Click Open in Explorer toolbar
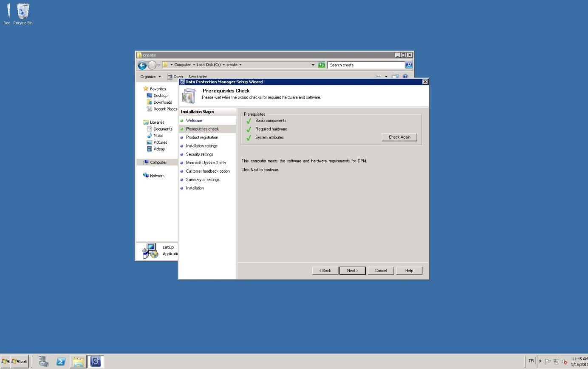The height and width of the screenshot is (369, 588). coord(175,77)
